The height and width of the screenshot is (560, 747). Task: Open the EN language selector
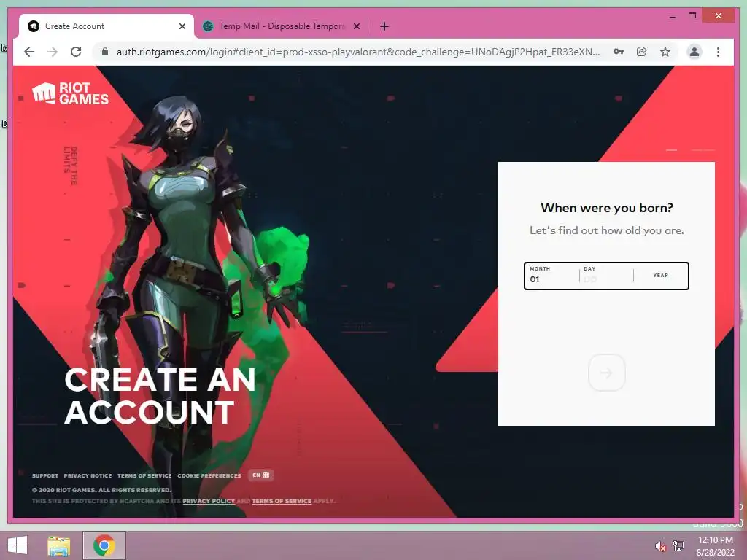261,475
